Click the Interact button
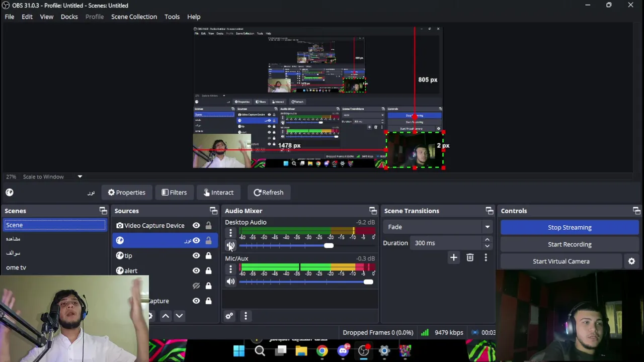This screenshot has height=362, width=644. pyautogui.click(x=218, y=193)
